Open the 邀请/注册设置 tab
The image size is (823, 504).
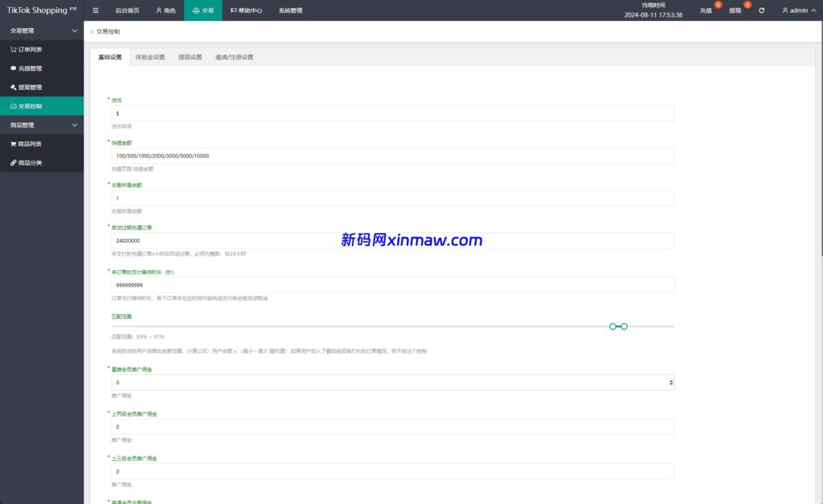[x=235, y=57]
